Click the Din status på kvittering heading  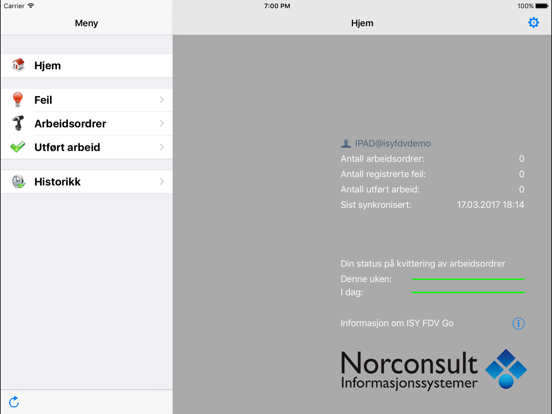pos(422,264)
